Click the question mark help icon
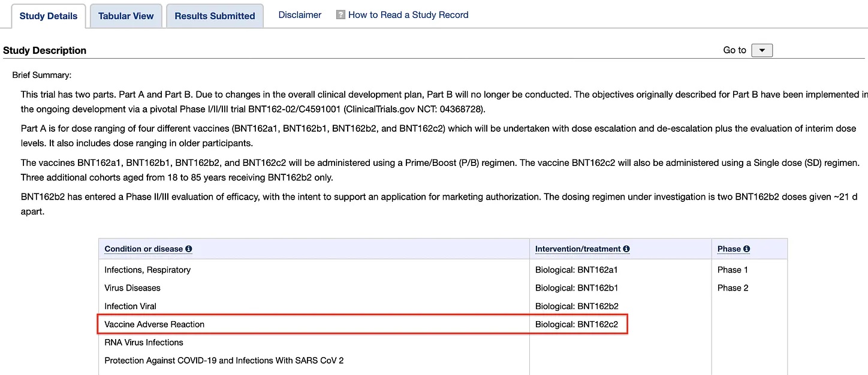The image size is (868, 375). coord(340,15)
